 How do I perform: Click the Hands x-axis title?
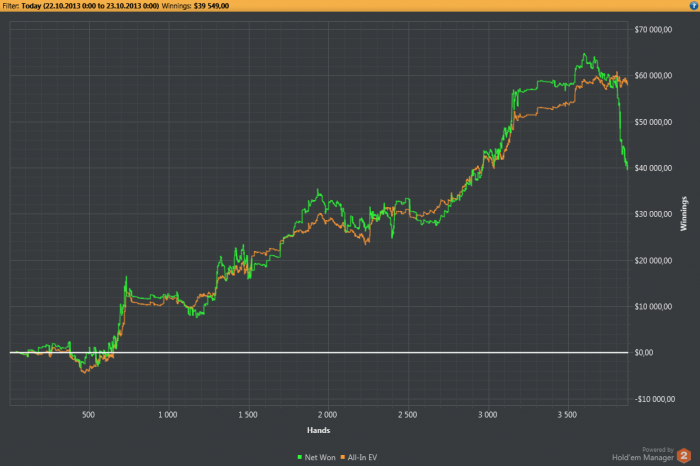pyautogui.click(x=318, y=430)
